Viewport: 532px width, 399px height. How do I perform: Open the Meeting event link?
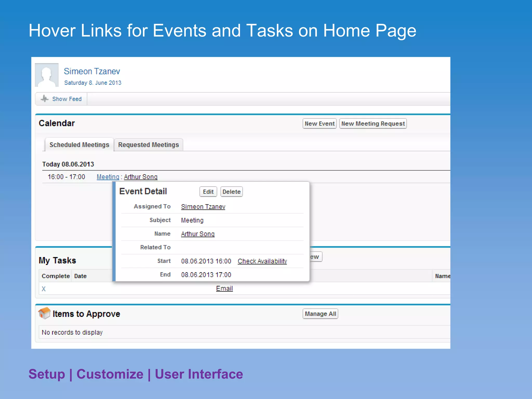108,177
